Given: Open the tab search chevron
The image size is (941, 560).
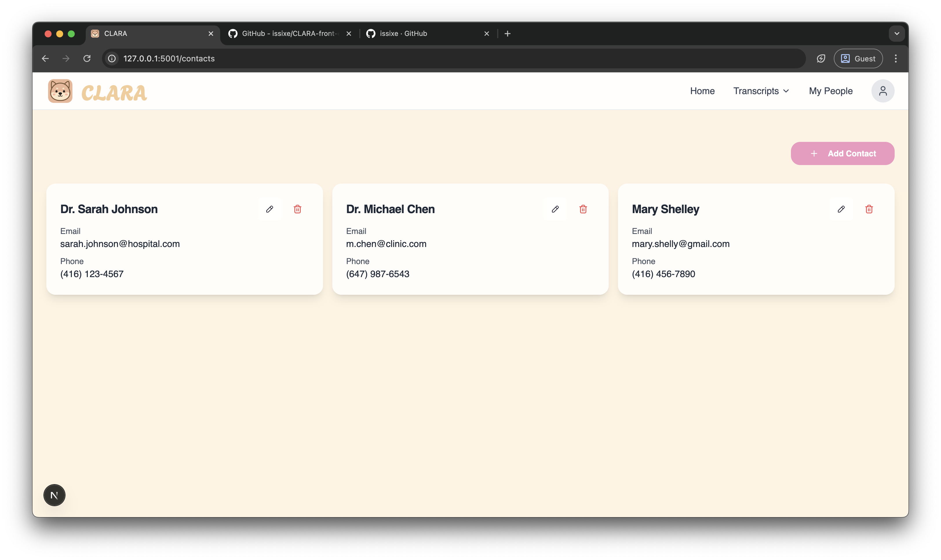Looking at the screenshot, I should pyautogui.click(x=897, y=34).
